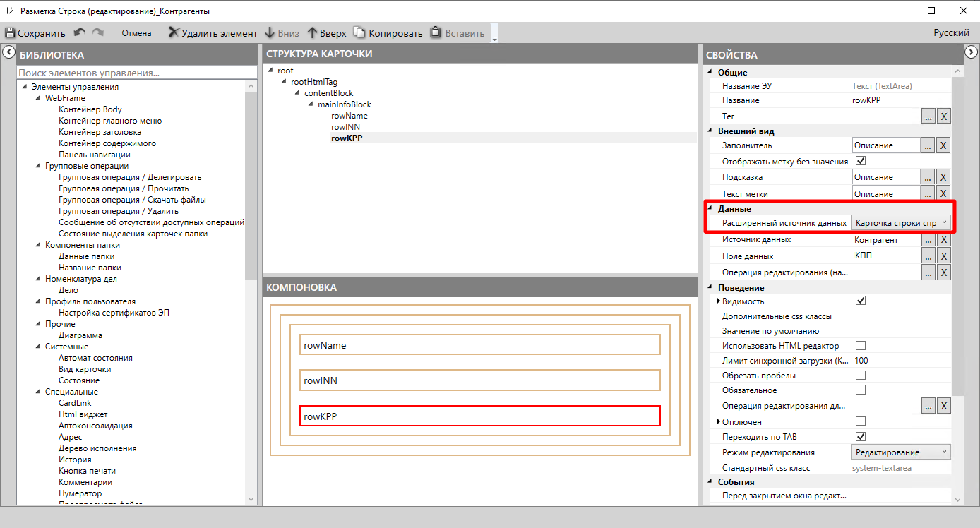Screen dimensions: 980x528
Task: Collapse the Внешний вид properties section
Action: (x=710, y=131)
